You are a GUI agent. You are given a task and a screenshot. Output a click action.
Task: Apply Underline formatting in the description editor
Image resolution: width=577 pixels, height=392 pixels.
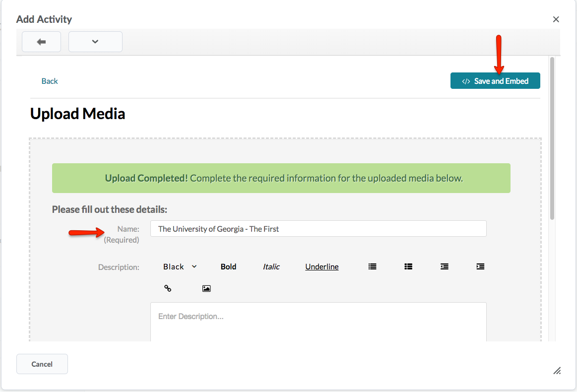(x=321, y=266)
